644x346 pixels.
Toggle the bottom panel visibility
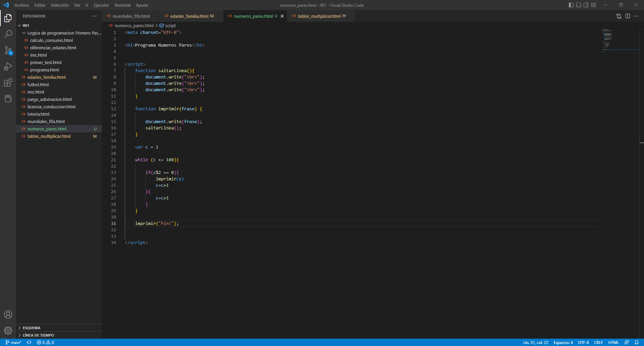click(x=579, y=5)
